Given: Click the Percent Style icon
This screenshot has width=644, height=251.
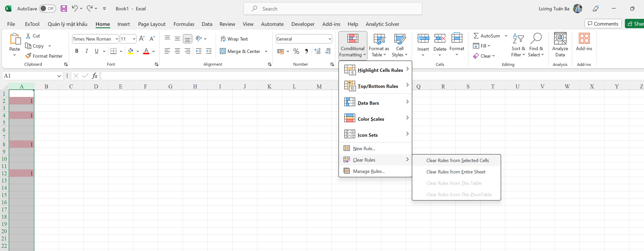Looking at the screenshot, I should pos(296,51).
